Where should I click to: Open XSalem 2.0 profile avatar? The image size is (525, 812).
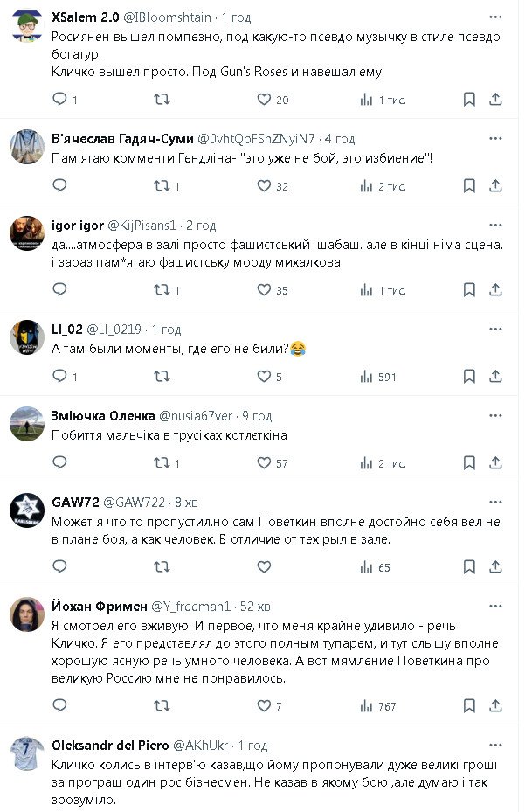27,27
